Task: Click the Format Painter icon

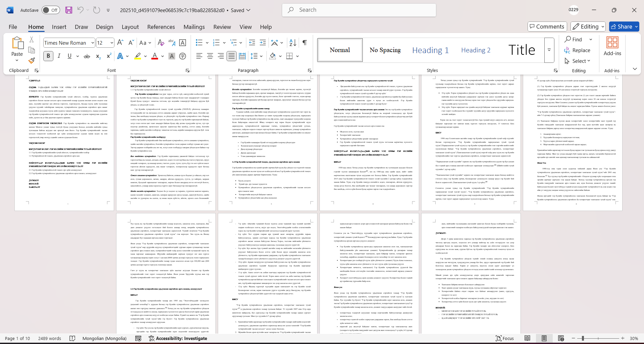Action: pyautogui.click(x=32, y=61)
